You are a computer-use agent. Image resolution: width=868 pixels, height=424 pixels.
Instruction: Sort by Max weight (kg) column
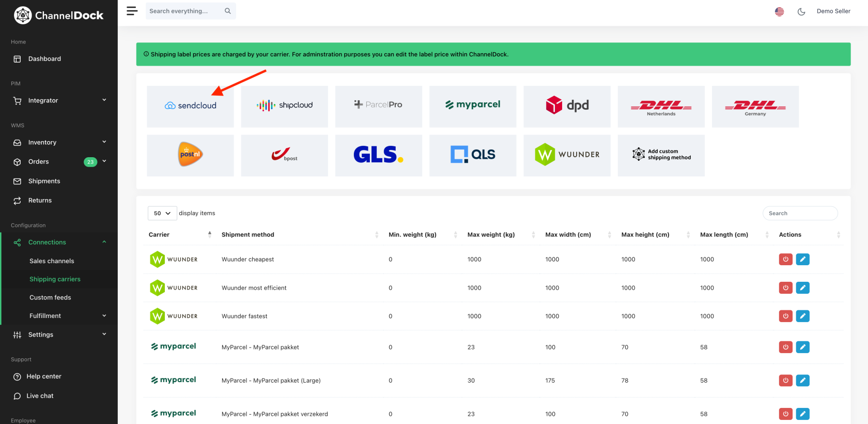click(x=501, y=235)
